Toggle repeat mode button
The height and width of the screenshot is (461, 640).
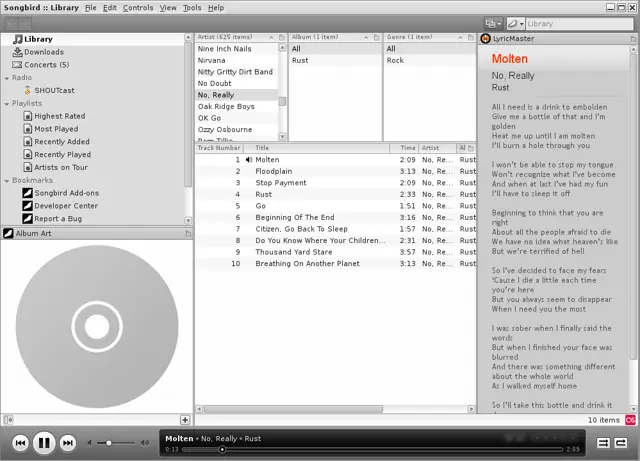[x=620, y=443]
